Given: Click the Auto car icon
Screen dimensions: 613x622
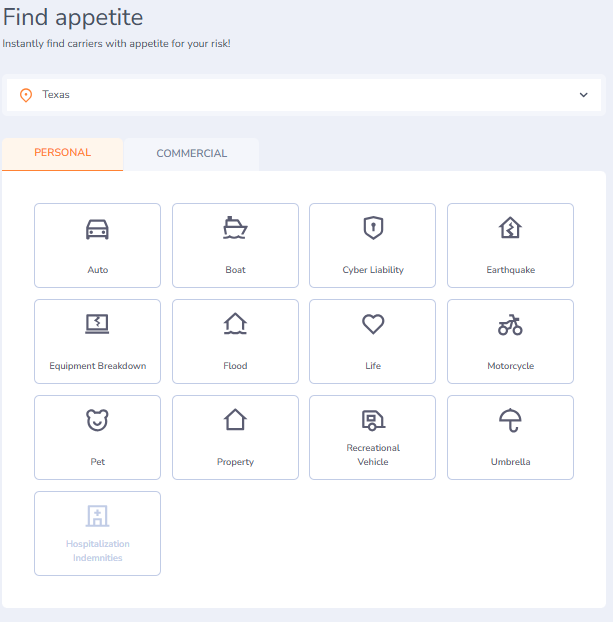Looking at the screenshot, I should pyautogui.click(x=97, y=229).
